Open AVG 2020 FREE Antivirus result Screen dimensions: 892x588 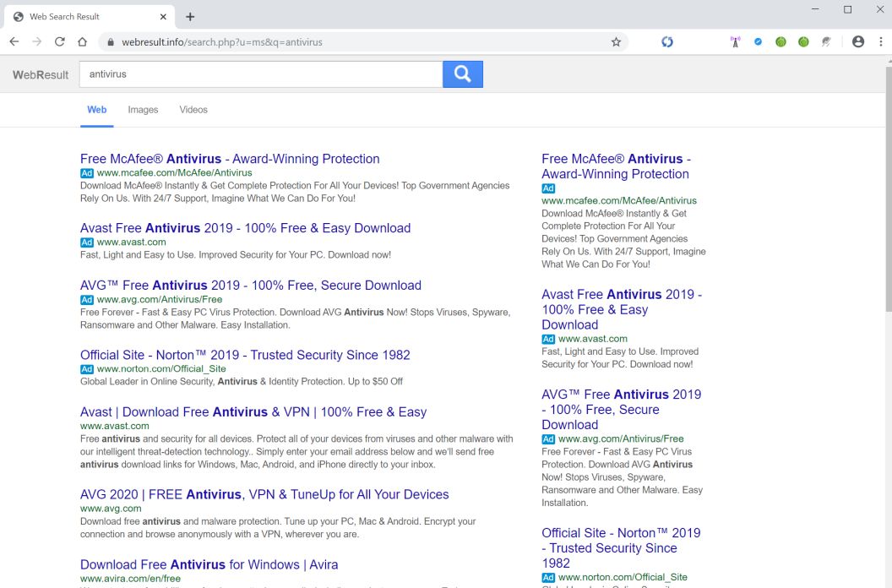(x=264, y=494)
